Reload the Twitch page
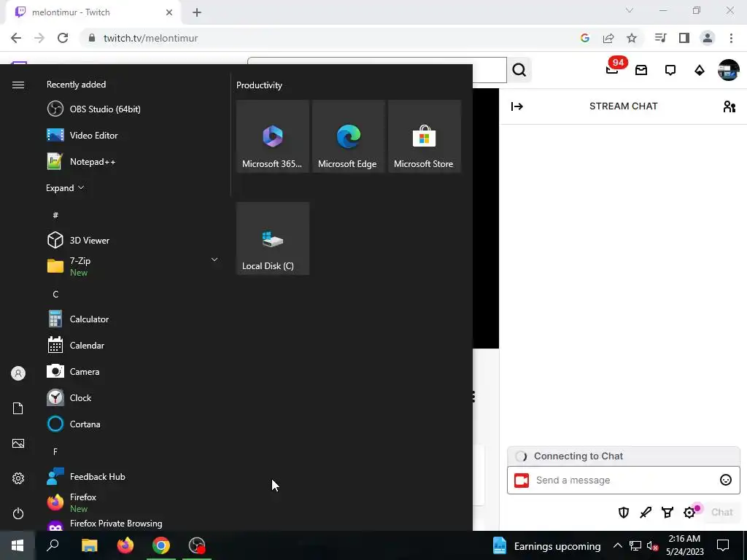 click(x=63, y=38)
